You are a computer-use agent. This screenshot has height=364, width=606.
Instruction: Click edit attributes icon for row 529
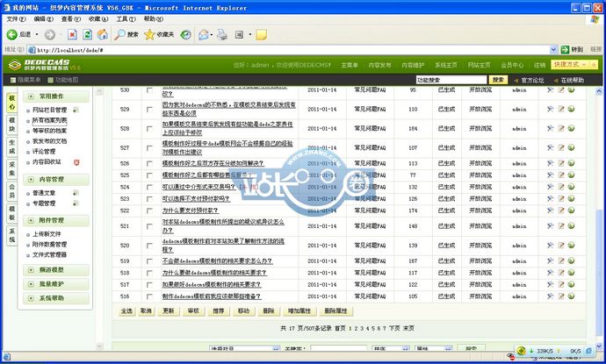[x=550, y=110]
